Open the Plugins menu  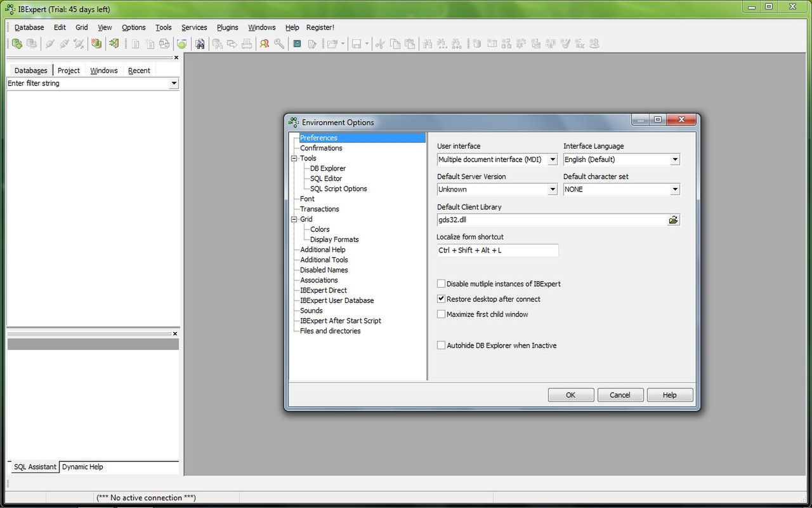[x=228, y=27]
